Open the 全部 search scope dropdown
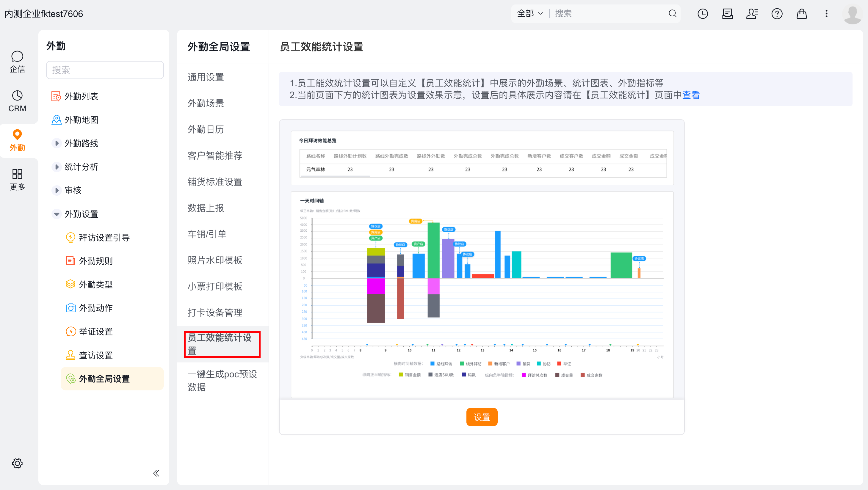The image size is (868, 490). coord(530,13)
